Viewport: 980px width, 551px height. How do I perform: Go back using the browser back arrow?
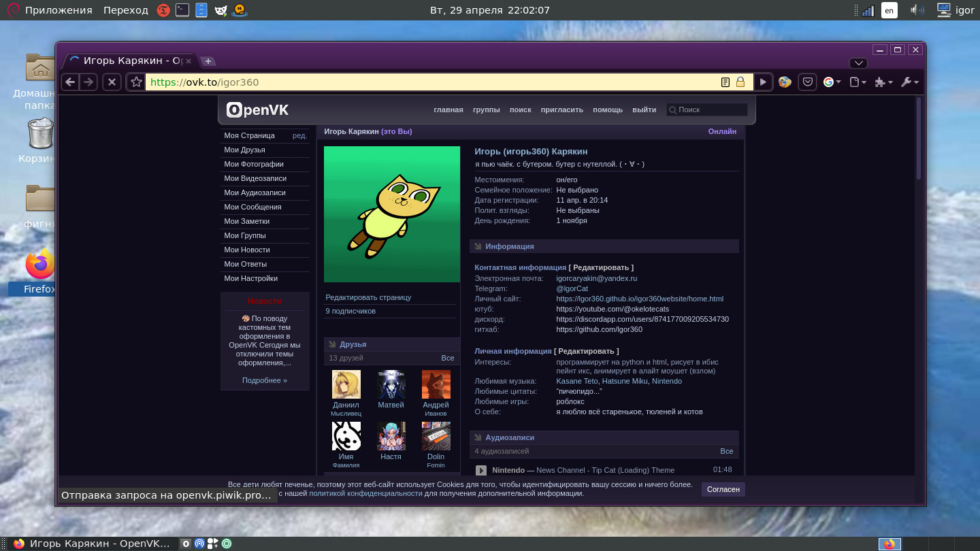pos(70,82)
